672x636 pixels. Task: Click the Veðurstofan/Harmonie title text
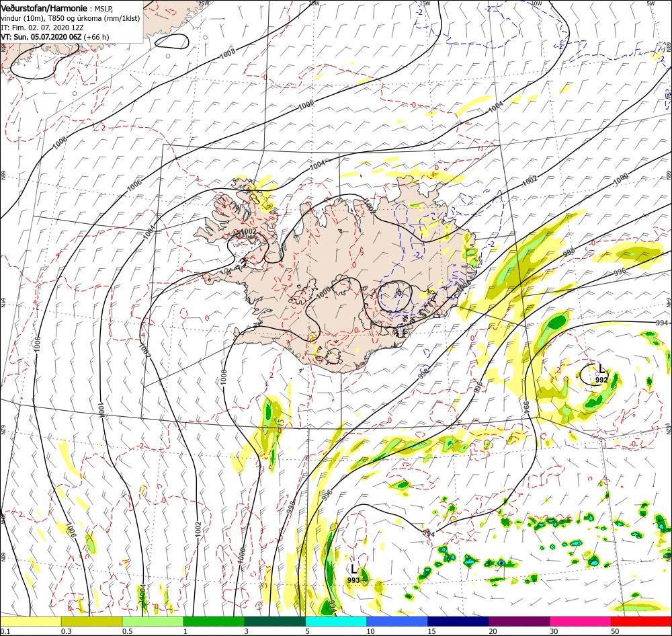(44, 8)
